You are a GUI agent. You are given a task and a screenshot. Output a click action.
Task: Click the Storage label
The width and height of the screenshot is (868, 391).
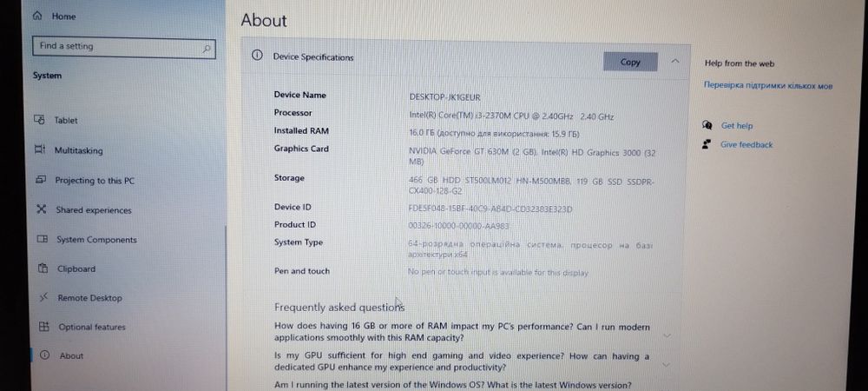point(289,178)
